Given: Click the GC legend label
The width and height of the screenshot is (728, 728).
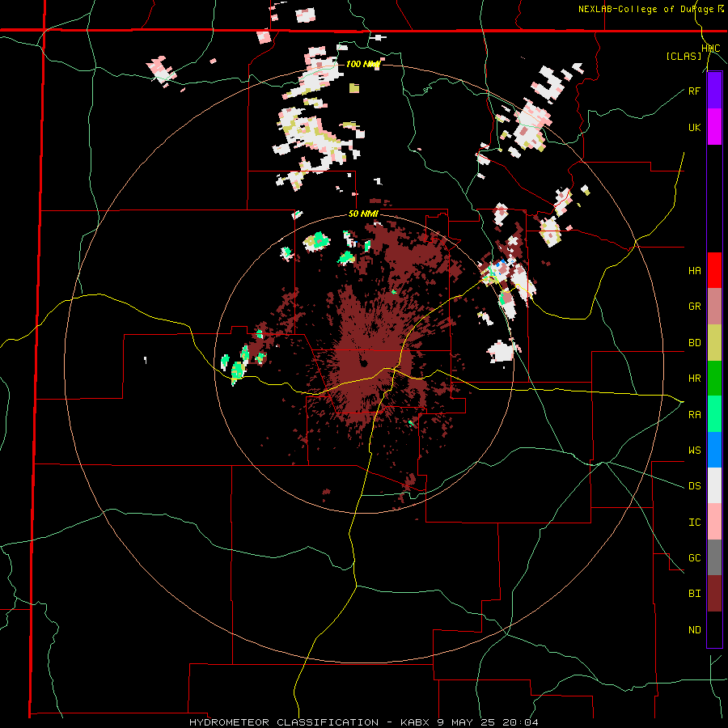Looking at the screenshot, I should [694, 558].
